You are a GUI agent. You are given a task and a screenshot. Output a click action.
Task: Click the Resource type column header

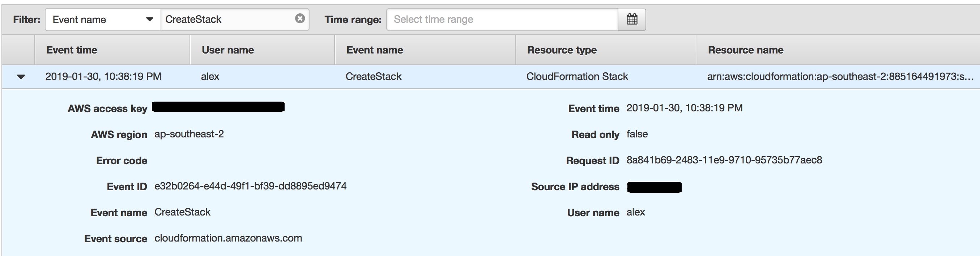click(562, 50)
